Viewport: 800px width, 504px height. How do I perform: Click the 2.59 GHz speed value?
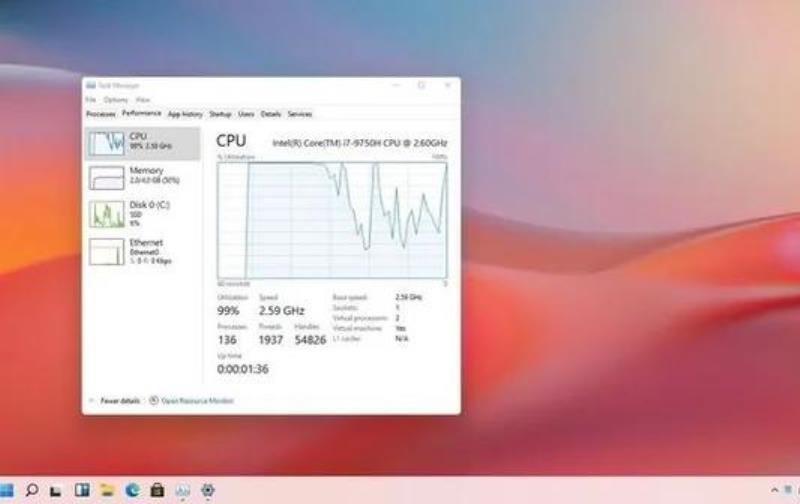(x=282, y=311)
